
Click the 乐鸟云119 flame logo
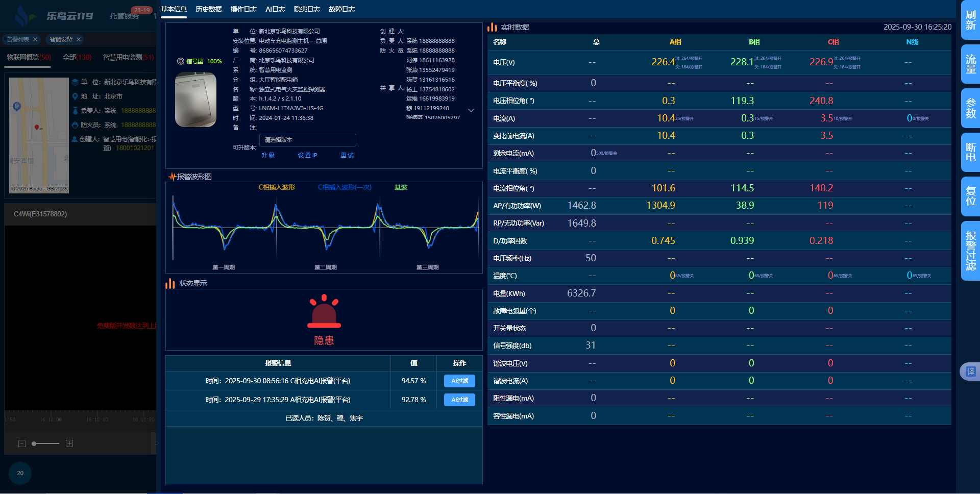pyautogui.click(x=22, y=16)
